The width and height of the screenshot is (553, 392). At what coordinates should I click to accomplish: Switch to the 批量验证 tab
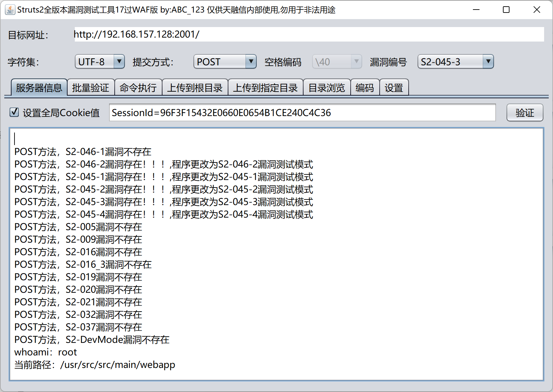91,87
